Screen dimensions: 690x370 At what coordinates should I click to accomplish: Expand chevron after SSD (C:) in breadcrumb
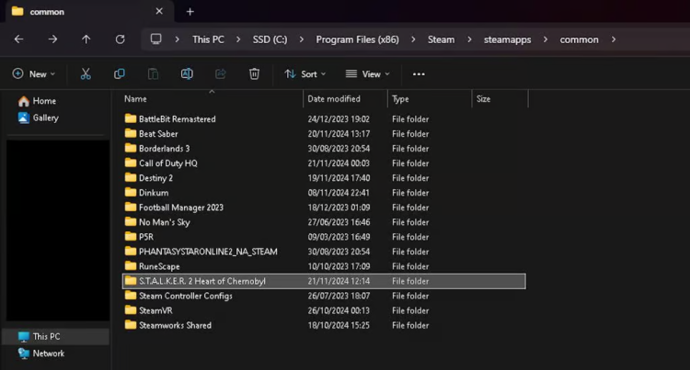301,40
